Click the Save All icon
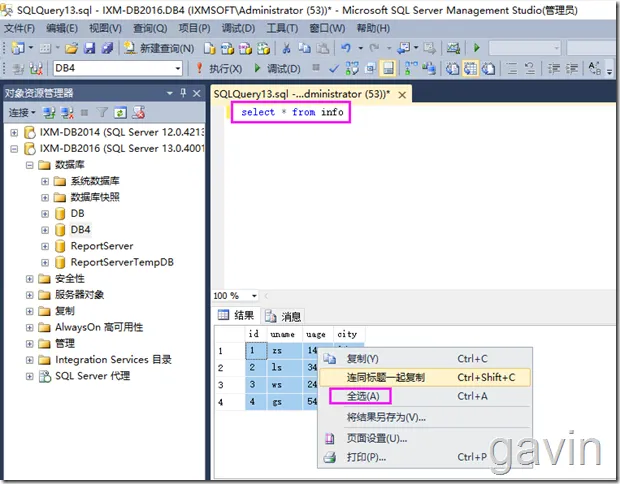620x484 pixels. [107, 48]
